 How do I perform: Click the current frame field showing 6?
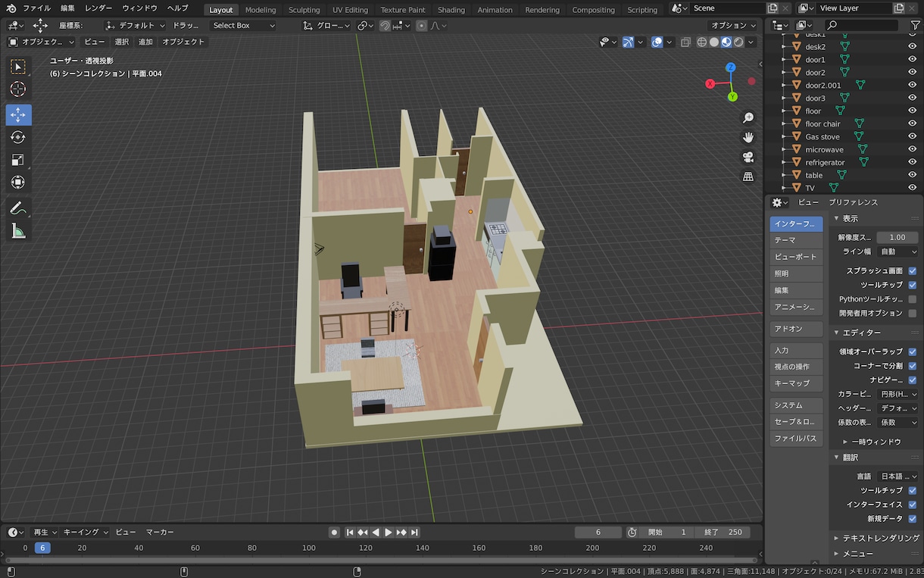598,533
